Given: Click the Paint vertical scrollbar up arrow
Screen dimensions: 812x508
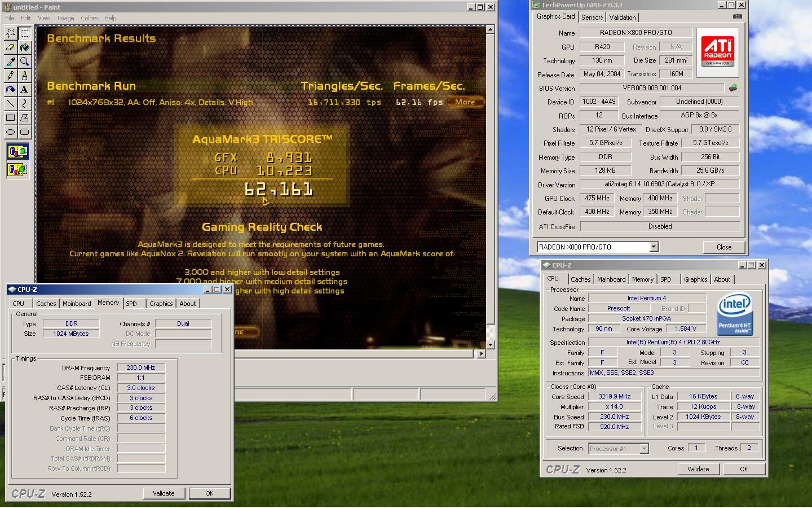Looking at the screenshot, I should pos(490,29).
